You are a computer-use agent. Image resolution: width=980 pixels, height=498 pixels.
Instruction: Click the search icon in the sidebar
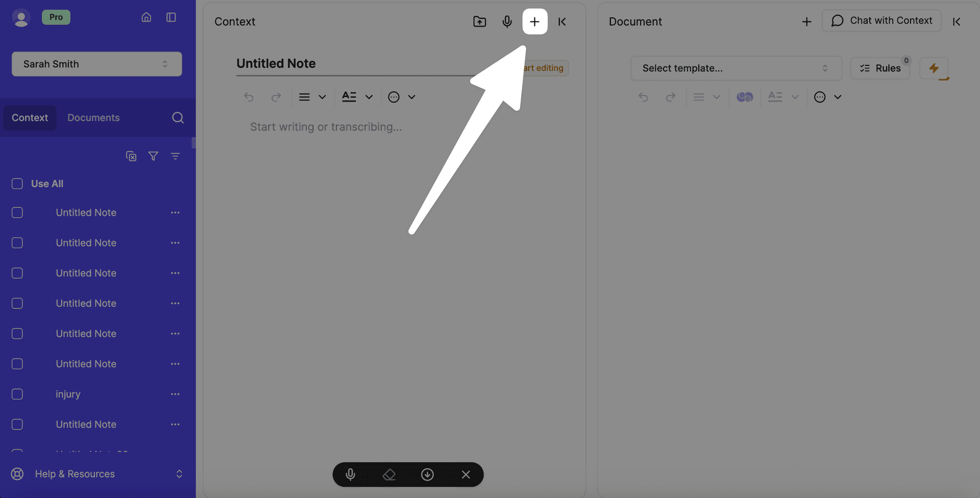click(x=178, y=117)
